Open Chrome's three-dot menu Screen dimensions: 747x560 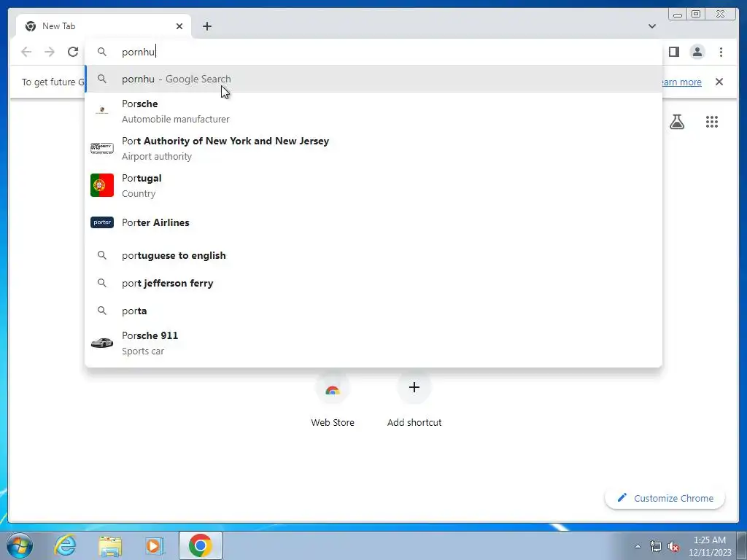coord(721,52)
